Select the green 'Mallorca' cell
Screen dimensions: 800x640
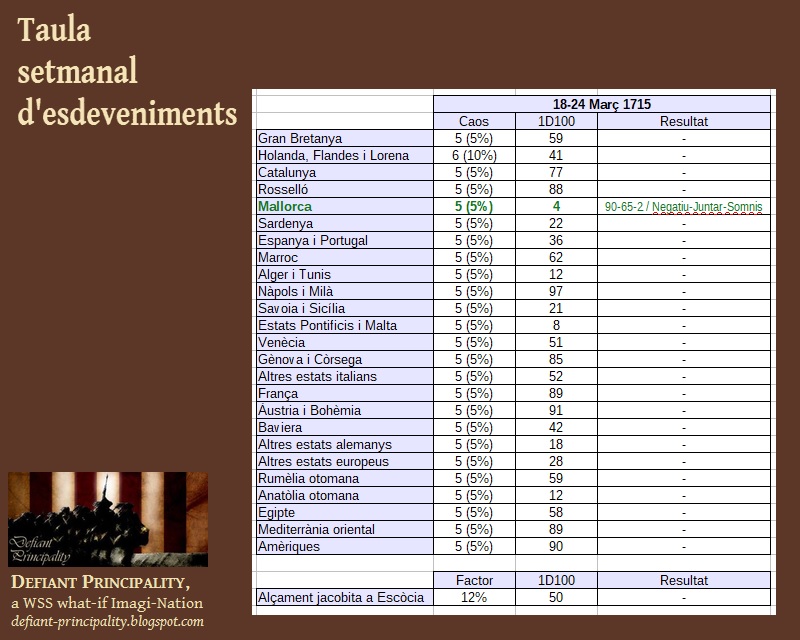coord(344,206)
